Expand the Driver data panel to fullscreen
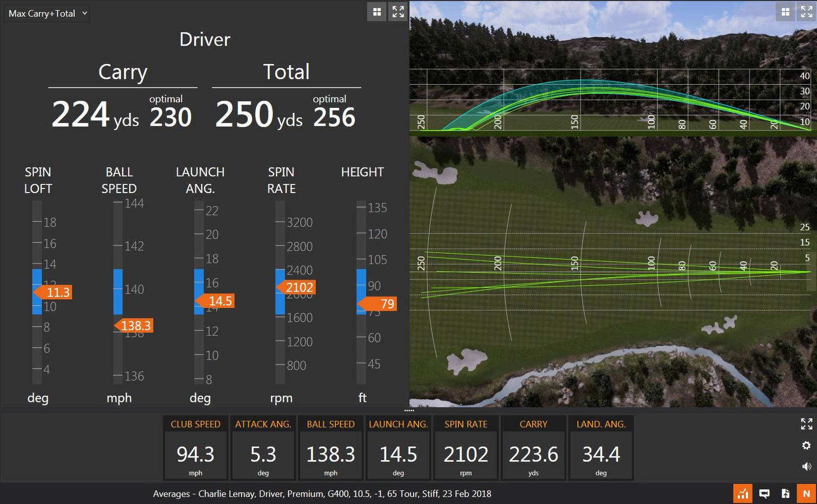This screenshot has width=817, height=504. 398,12
